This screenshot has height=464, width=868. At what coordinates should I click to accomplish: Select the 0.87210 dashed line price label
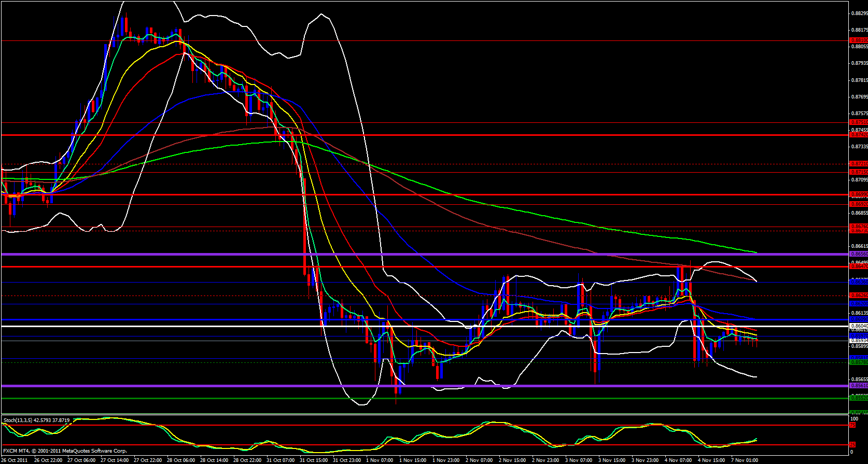point(858,164)
